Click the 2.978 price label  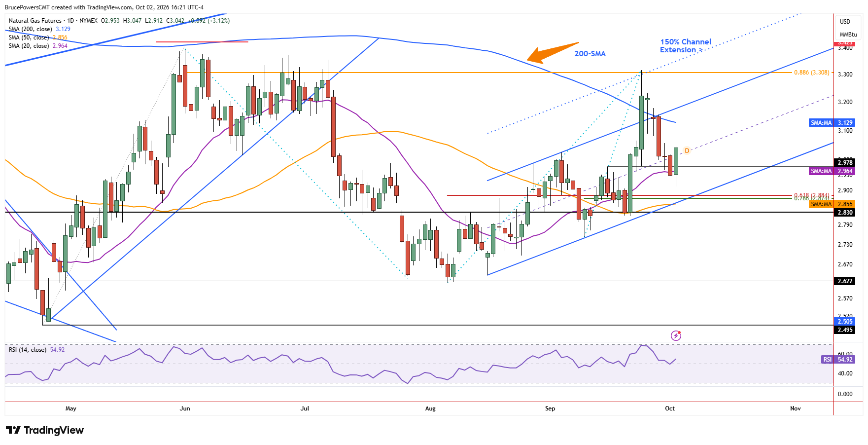(845, 163)
